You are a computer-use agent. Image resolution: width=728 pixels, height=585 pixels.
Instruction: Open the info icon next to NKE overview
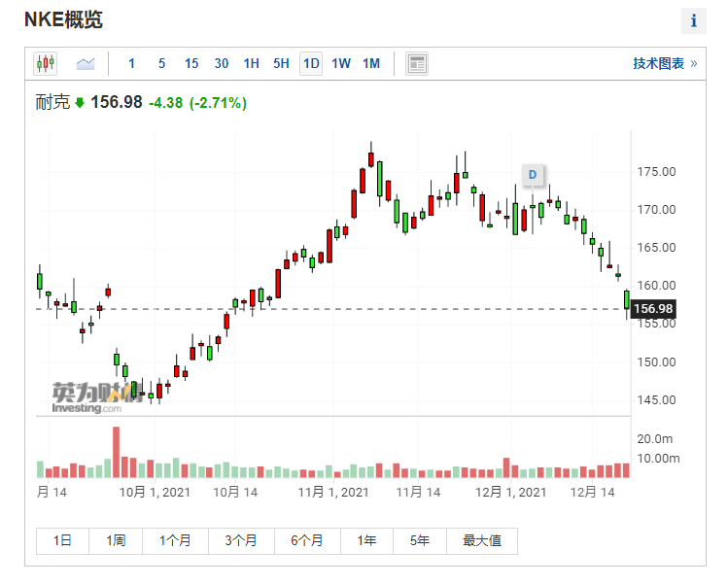click(694, 21)
